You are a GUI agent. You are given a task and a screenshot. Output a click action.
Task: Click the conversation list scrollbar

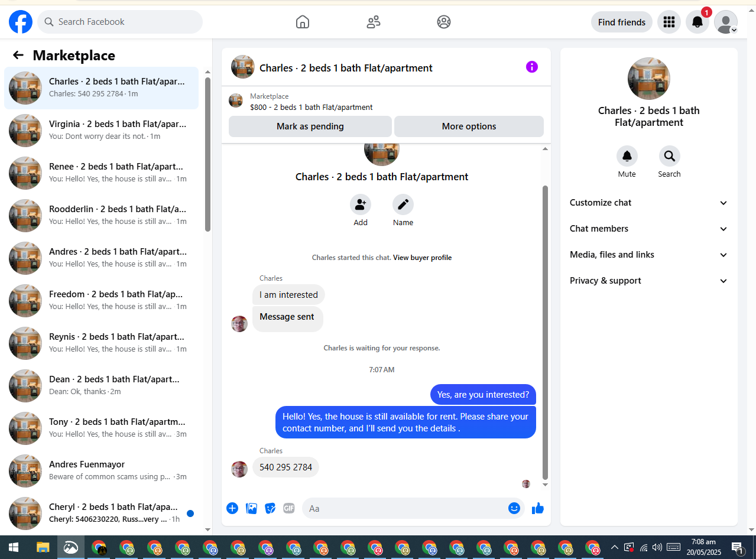[x=207, y=155]
